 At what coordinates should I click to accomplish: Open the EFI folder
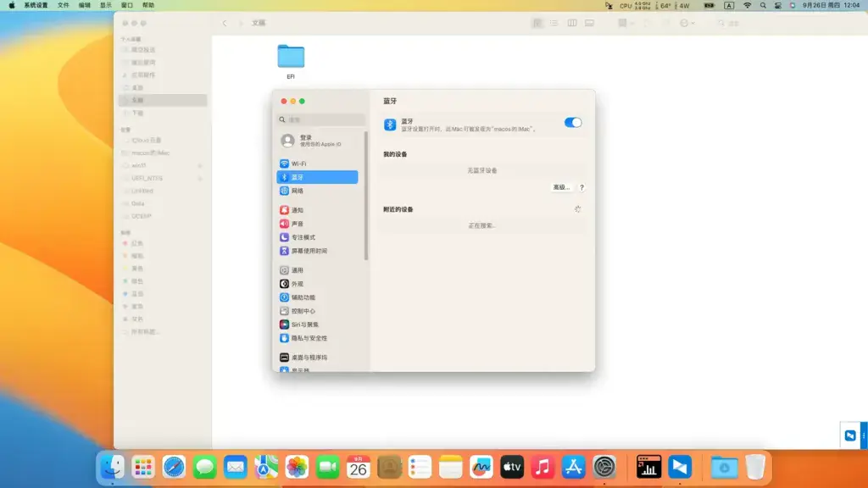tap(291, 61)
